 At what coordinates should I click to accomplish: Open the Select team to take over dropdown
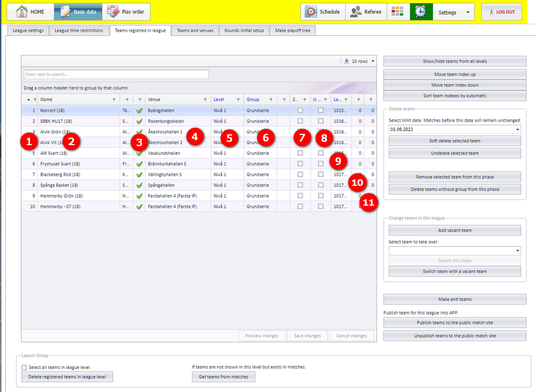tap(518, 251)
